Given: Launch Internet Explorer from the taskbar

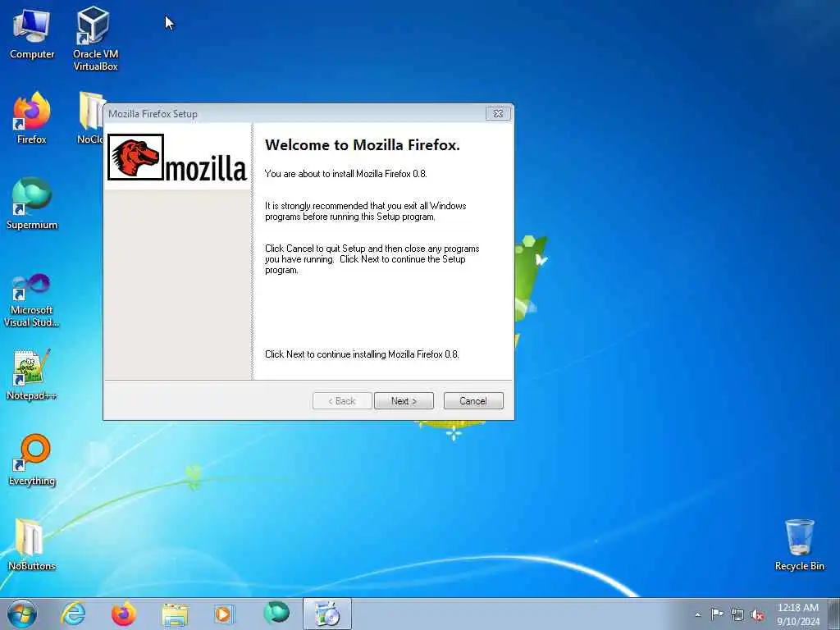Looking at the screenshot, I should pyautogui.click(x=73, y=614).
